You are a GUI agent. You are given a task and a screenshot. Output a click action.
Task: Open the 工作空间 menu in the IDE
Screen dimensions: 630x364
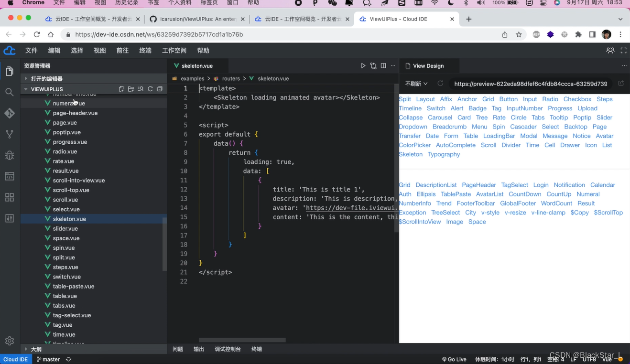tap(174, 50)
